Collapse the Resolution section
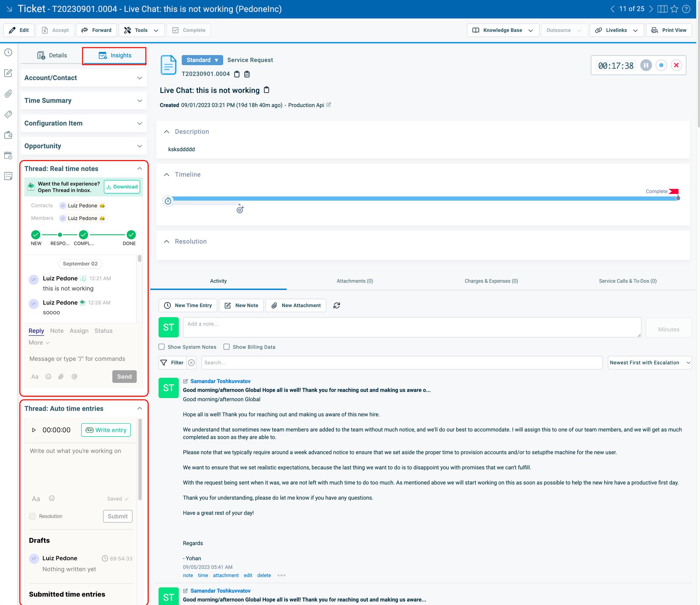 [x=167, y=241]
